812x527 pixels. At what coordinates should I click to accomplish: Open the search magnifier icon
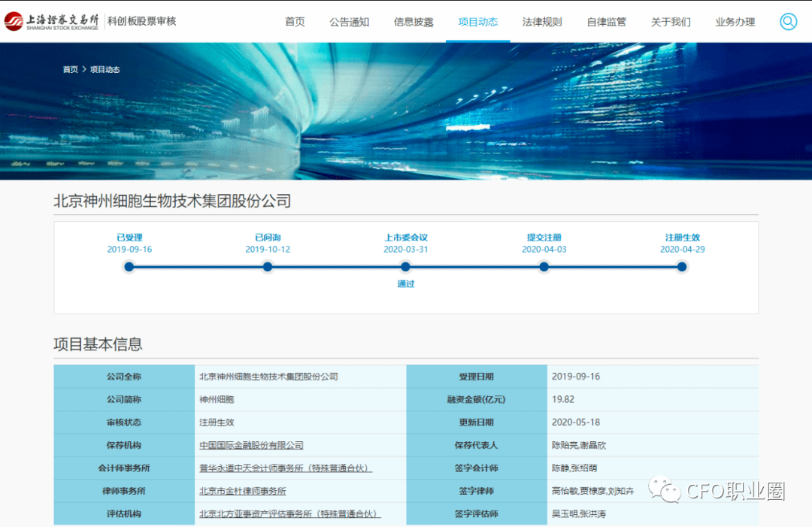pyautogui.click(x=788, y=22)
